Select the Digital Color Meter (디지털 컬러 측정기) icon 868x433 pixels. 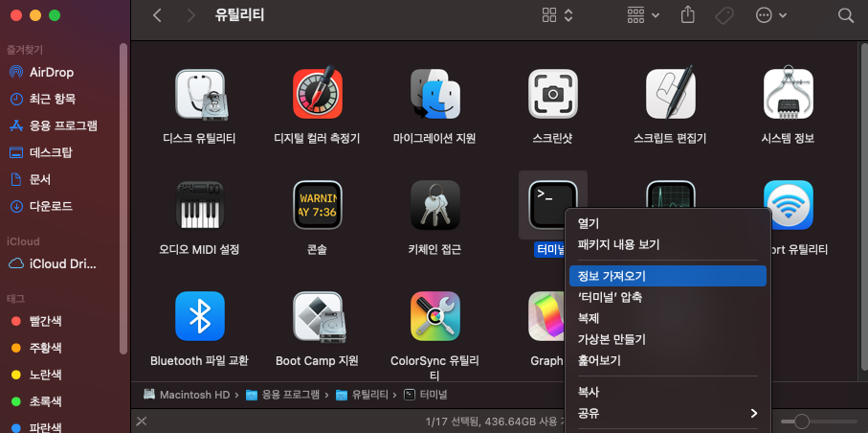[317, 94]
